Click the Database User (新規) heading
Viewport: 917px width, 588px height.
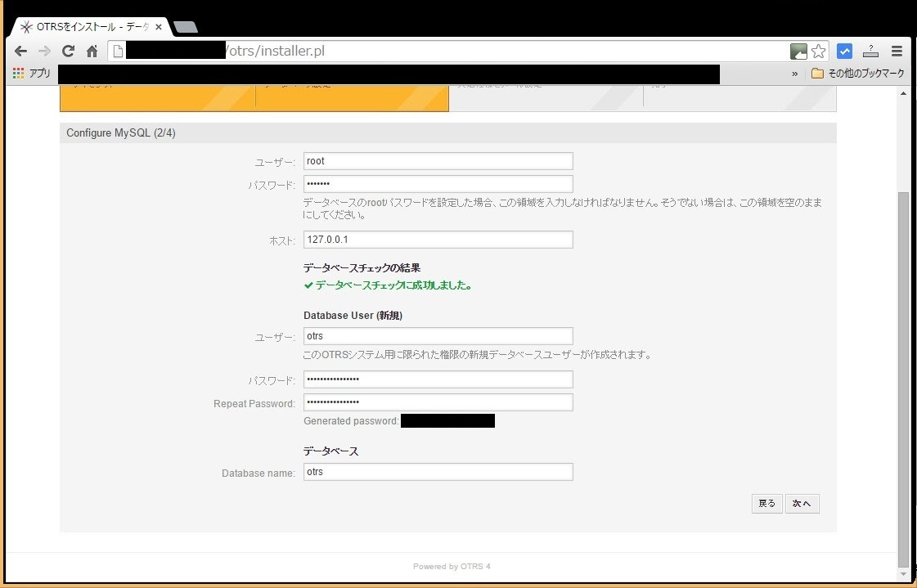point(353,316)
